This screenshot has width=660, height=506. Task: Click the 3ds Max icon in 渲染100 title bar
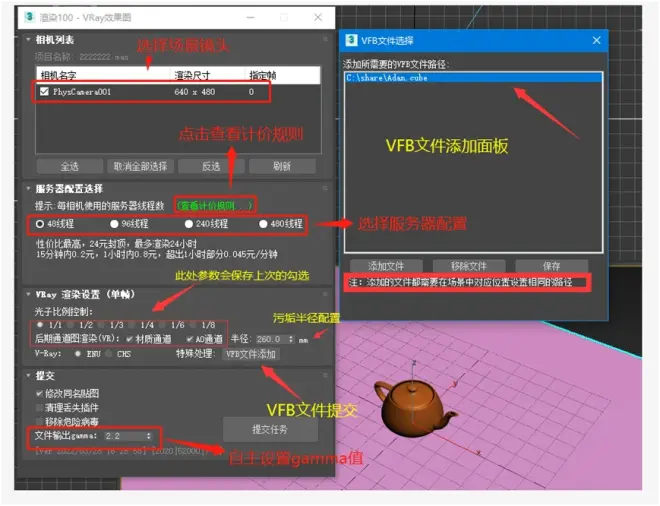point(29,17)
